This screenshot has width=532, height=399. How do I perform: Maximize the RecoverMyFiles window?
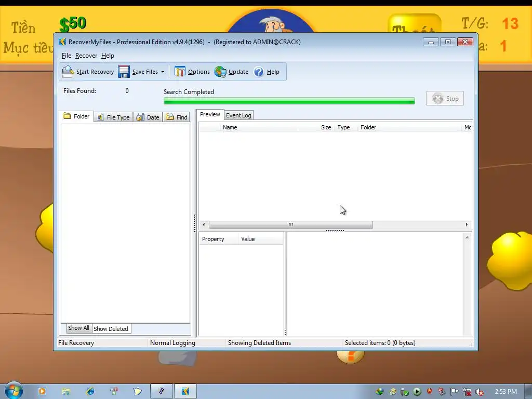pos(448,42)
